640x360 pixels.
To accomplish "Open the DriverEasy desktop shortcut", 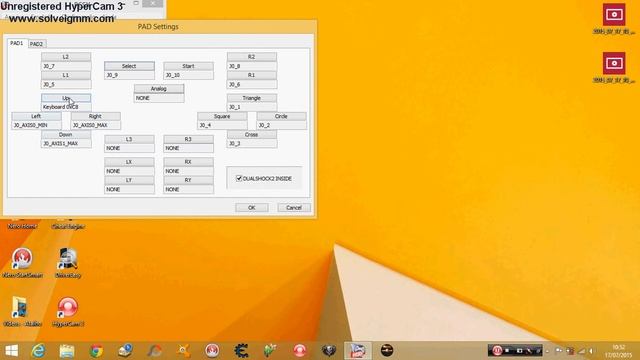I will 68,263.
